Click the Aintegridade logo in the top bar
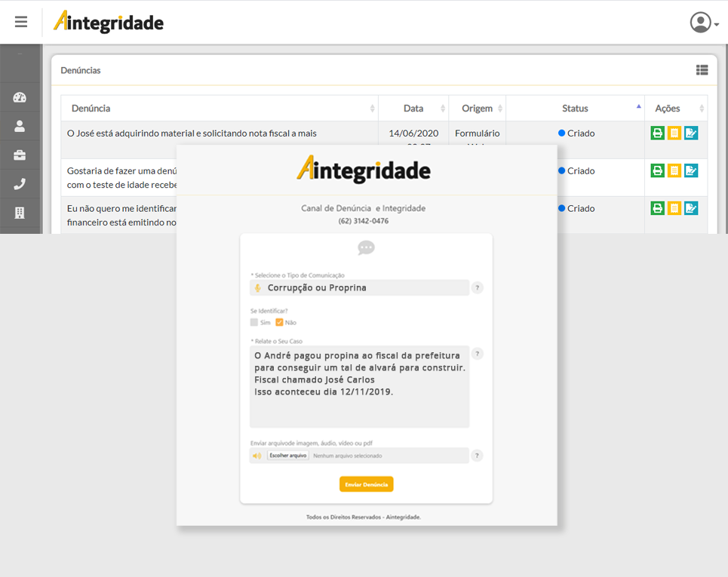Screen dimensions: 728x577 coord(109,22)
